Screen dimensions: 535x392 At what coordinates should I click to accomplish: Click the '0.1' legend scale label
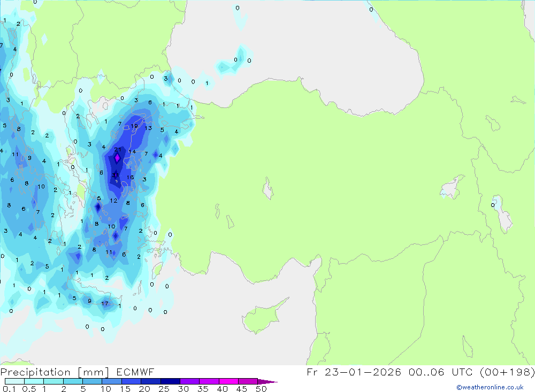pos(9,389)
